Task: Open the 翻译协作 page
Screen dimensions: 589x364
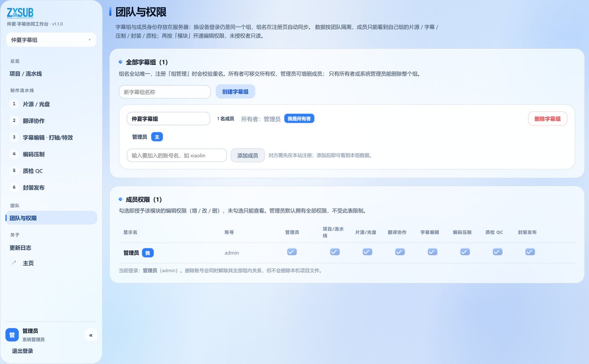Action: click(51, 121)
